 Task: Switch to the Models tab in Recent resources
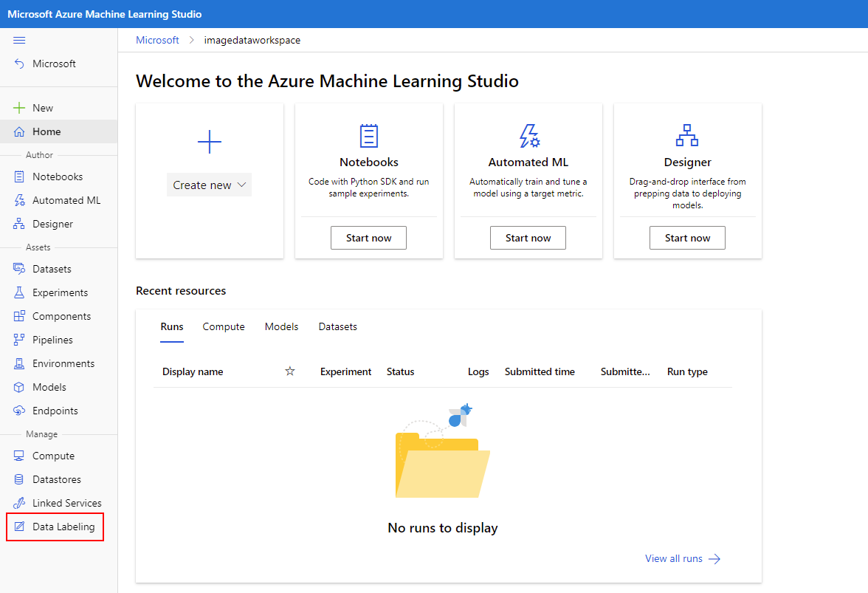point(281,326)
